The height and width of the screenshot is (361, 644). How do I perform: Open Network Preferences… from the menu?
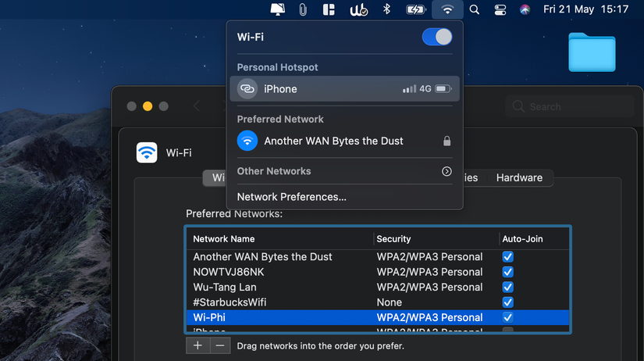(292, 197)
